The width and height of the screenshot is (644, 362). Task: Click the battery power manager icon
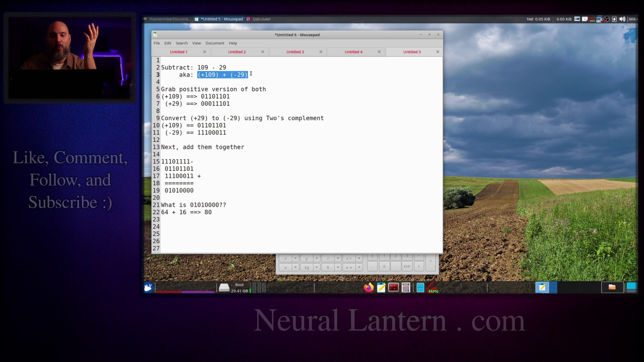pyautogui.click(x=614, y=19)
